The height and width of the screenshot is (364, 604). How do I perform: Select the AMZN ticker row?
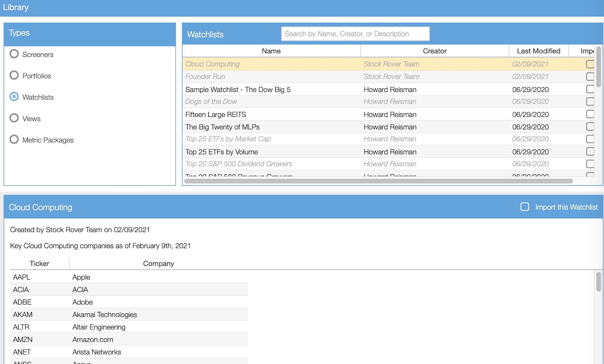coord(129,339)
